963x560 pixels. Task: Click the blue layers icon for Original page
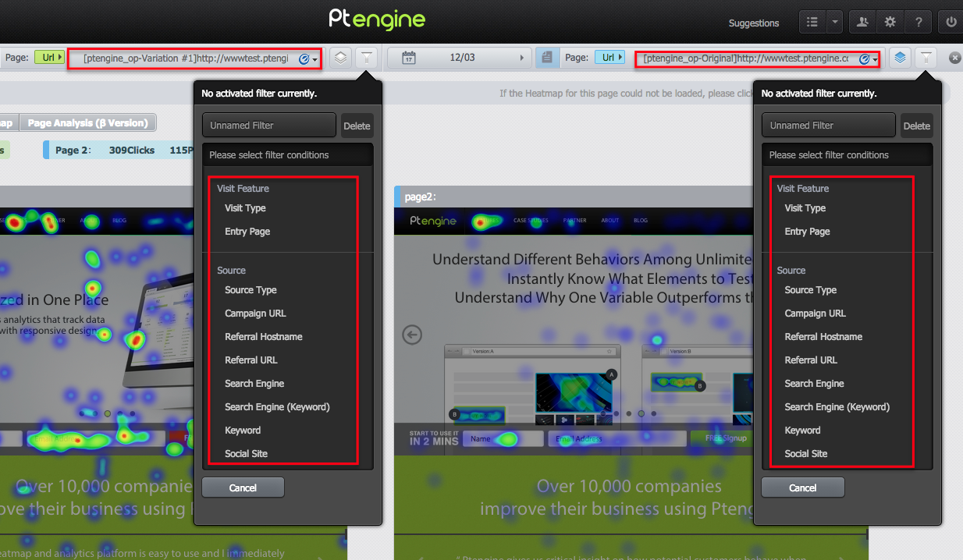tap(900, 58)
